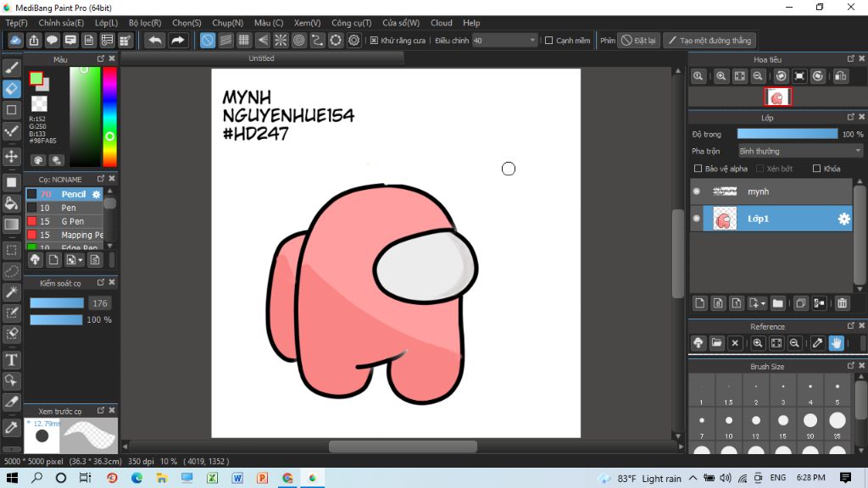This screenshot has width=868, height=488.
Task: Click the green foreground color swatch
Action: pyautogui.click(x=36, y=79)
